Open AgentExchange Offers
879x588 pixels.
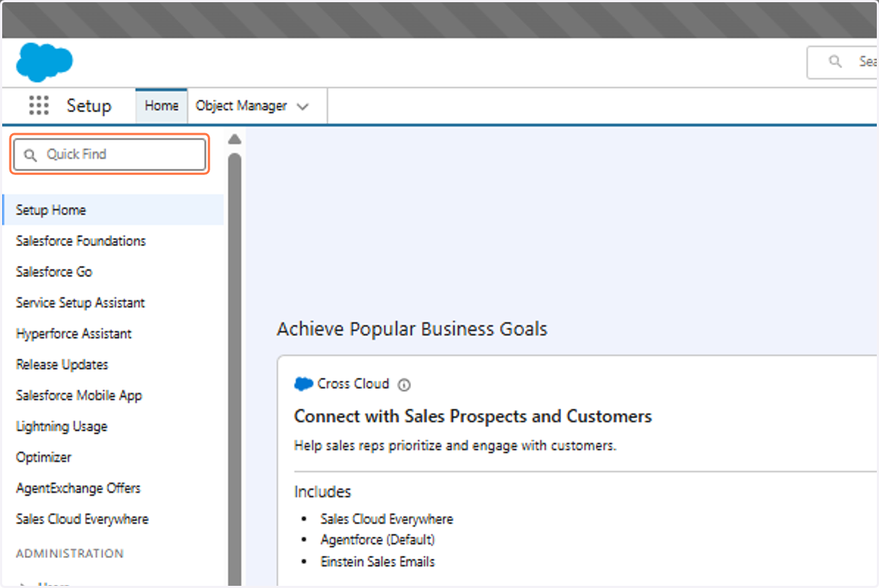pyautogui.click(x=78, y=488)
